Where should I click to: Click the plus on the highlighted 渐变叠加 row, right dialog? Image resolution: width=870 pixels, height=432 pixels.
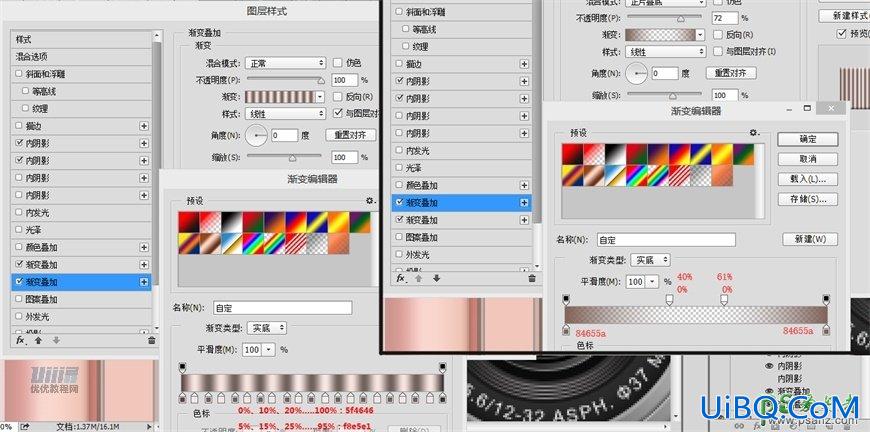click(x=524, y=202)
